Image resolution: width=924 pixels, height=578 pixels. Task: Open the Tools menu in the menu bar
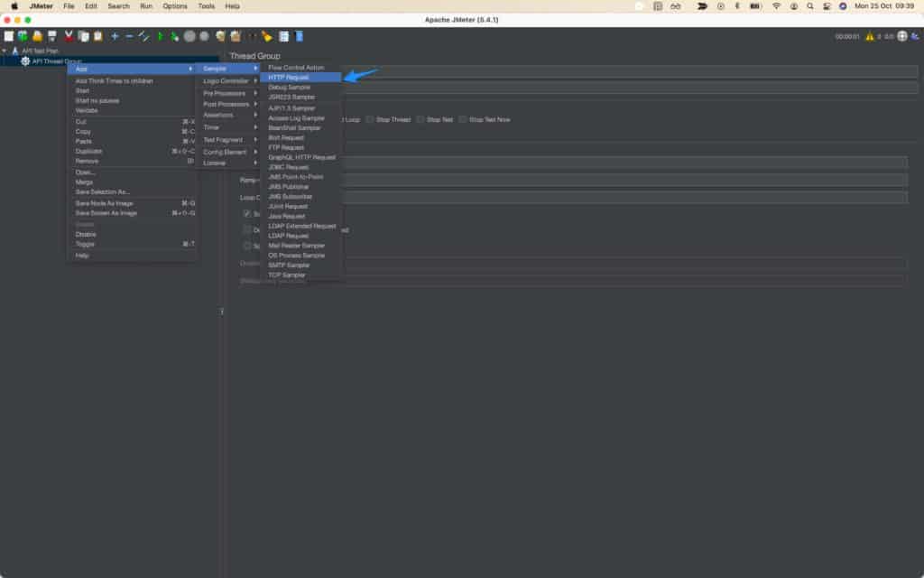coord(207,6)
